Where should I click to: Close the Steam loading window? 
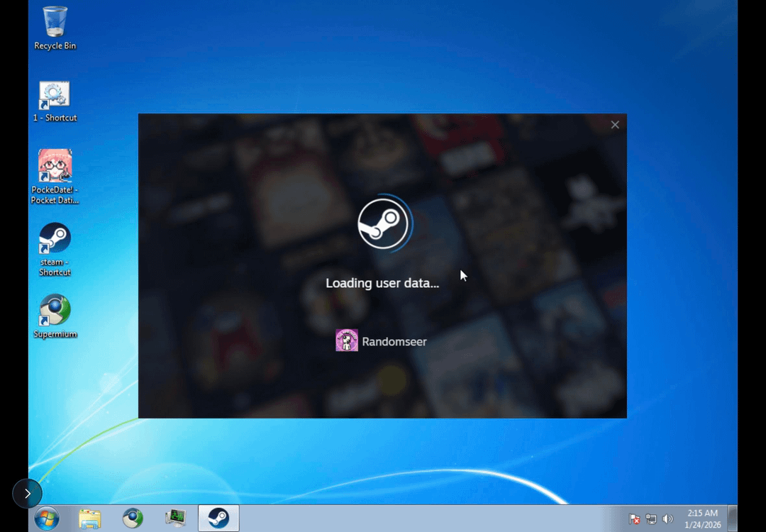[x=615, y=125]
